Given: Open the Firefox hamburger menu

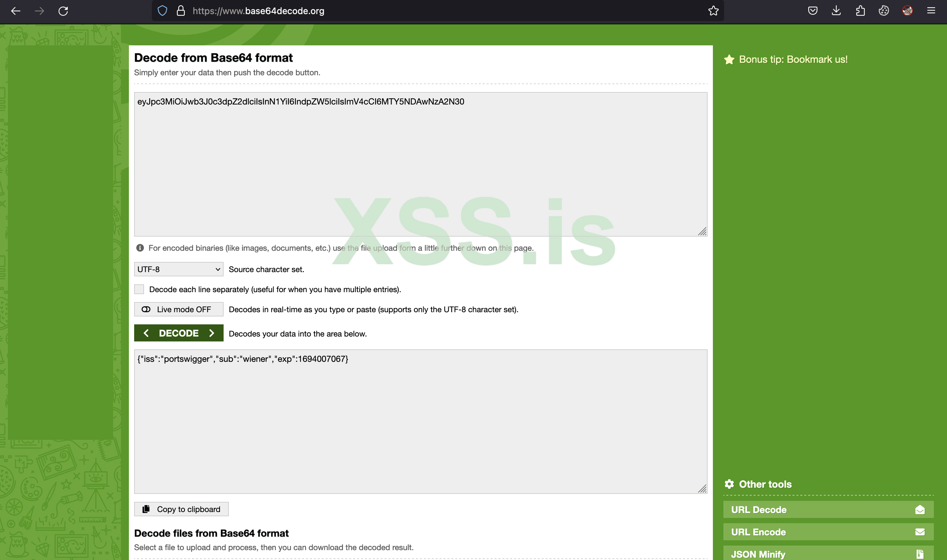Looking at the screenshot, I should click(931, 11).
